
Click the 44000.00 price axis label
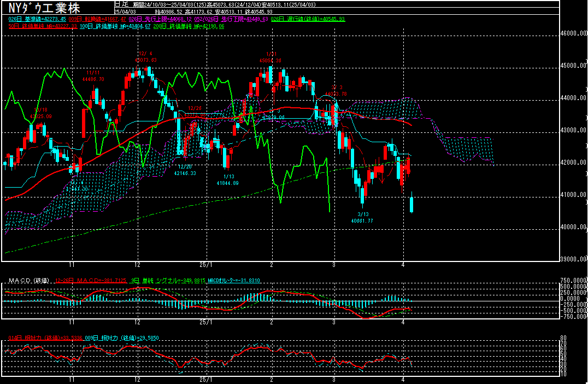pos(573,97)
